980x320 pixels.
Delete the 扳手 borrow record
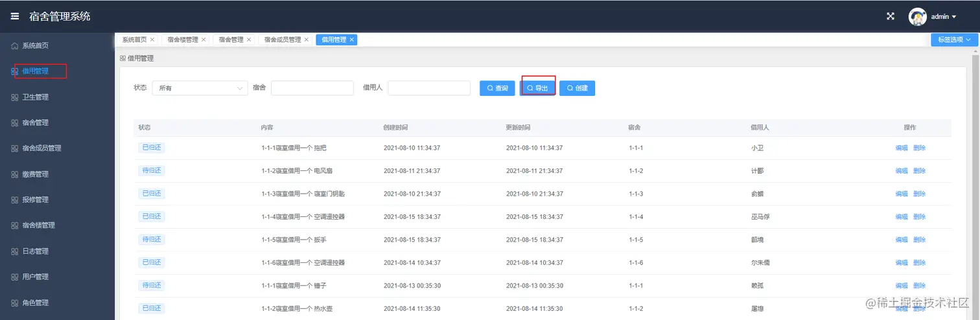920,240
